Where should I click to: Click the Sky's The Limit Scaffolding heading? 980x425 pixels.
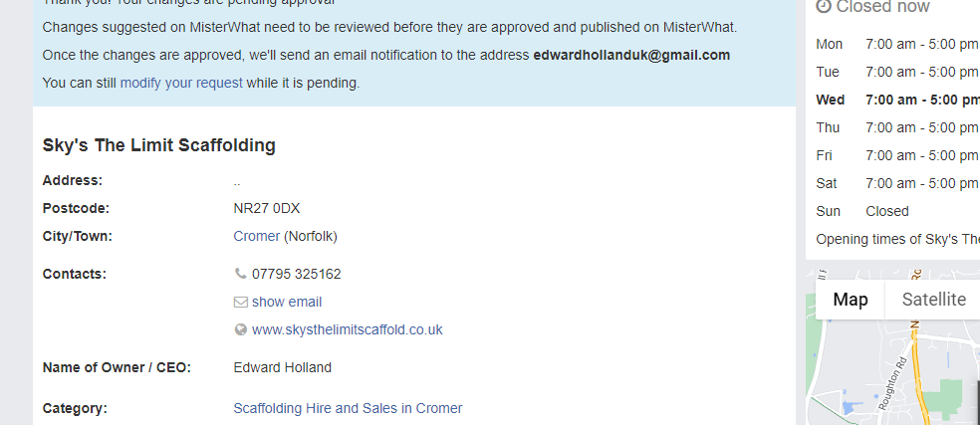[x=158, y=145]
